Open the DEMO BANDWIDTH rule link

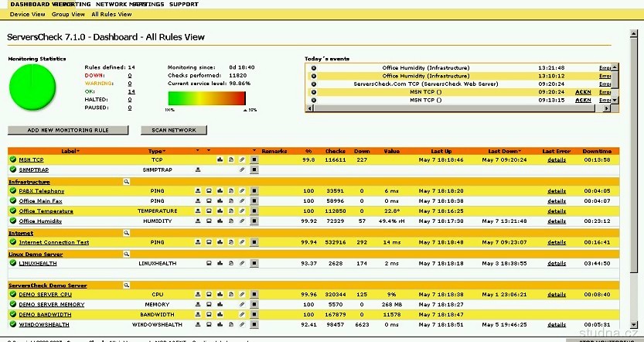[45, 315]
